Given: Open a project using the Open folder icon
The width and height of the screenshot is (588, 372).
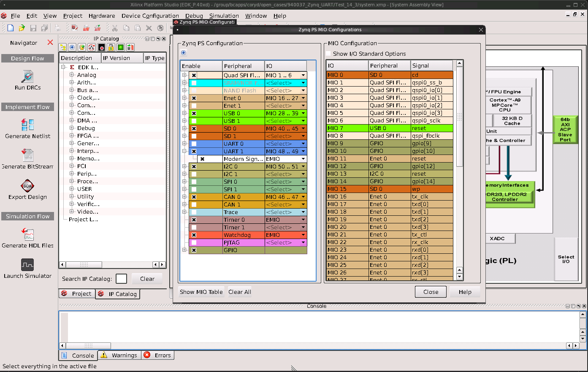Looking at the screenshot, I should [x=21, y=28].
